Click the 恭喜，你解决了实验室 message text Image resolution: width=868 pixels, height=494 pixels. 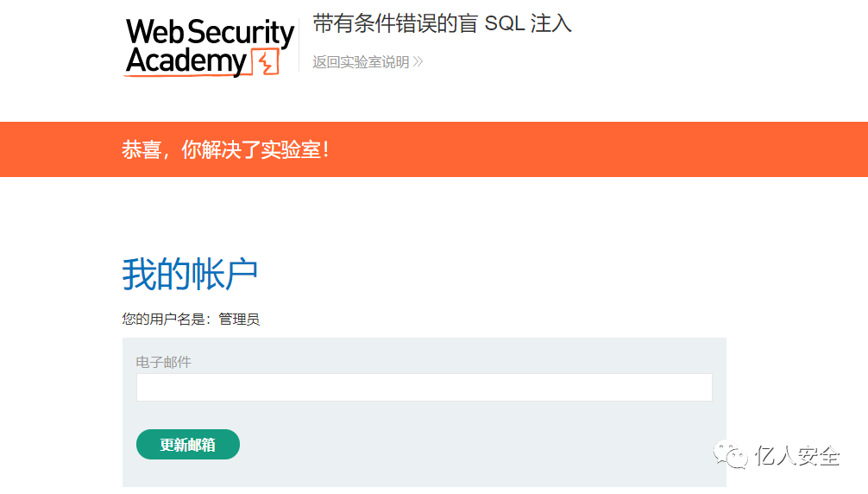225,149
